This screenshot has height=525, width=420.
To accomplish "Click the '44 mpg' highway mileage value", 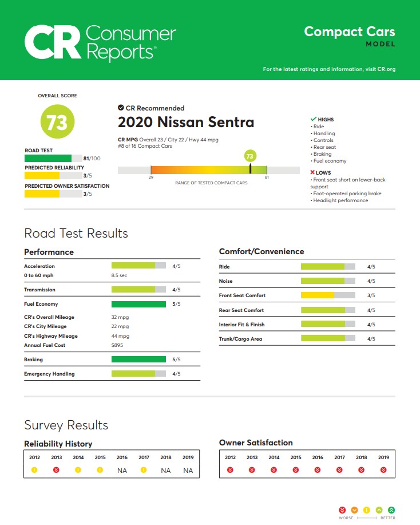I will pyautogui.click(x=120, y=336).
